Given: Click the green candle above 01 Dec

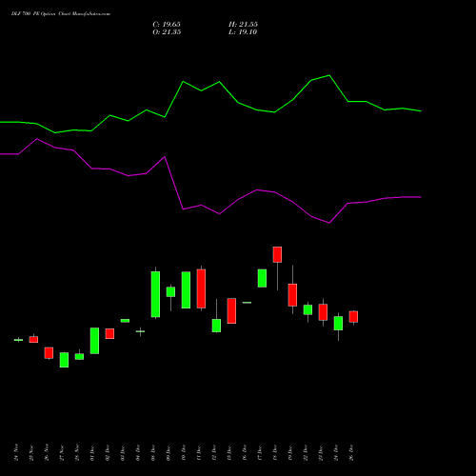Looking at the screenshot, I should pos(94,341).
